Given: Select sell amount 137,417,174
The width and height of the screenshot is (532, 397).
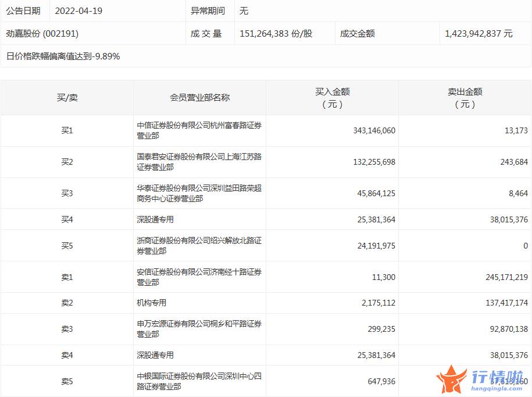Looking at the screenshot, I should pyautogui.click(x=507, y=303).
